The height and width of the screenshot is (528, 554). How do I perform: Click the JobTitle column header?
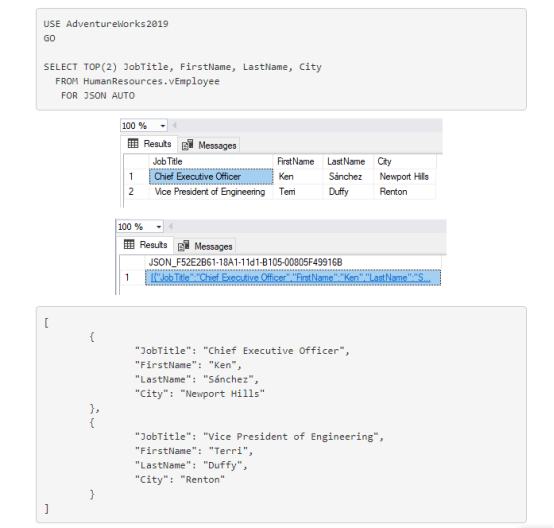tap(211, 162)
